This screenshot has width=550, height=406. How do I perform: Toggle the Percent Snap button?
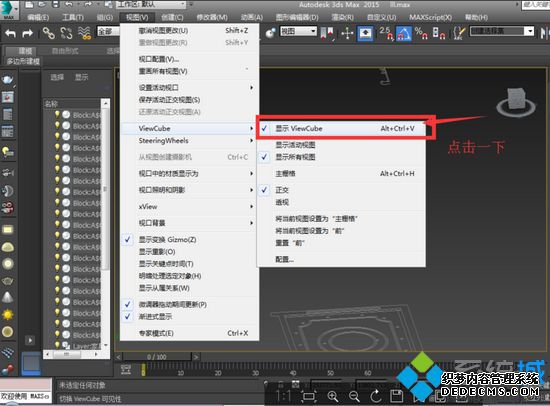(421, 33)
